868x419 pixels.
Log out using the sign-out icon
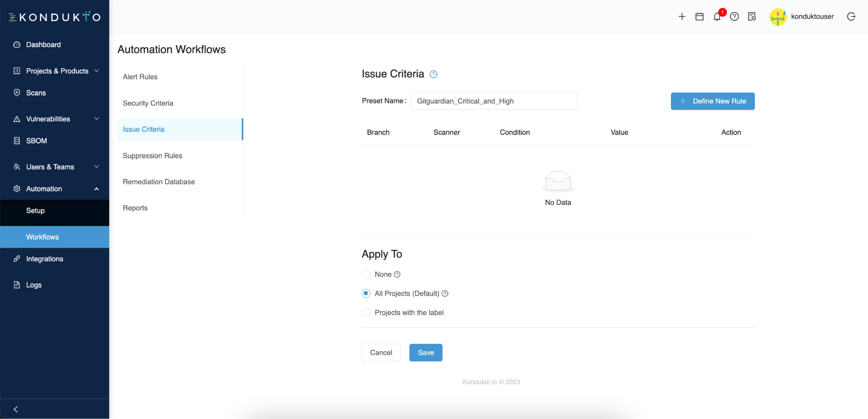[x=852, y=16]
